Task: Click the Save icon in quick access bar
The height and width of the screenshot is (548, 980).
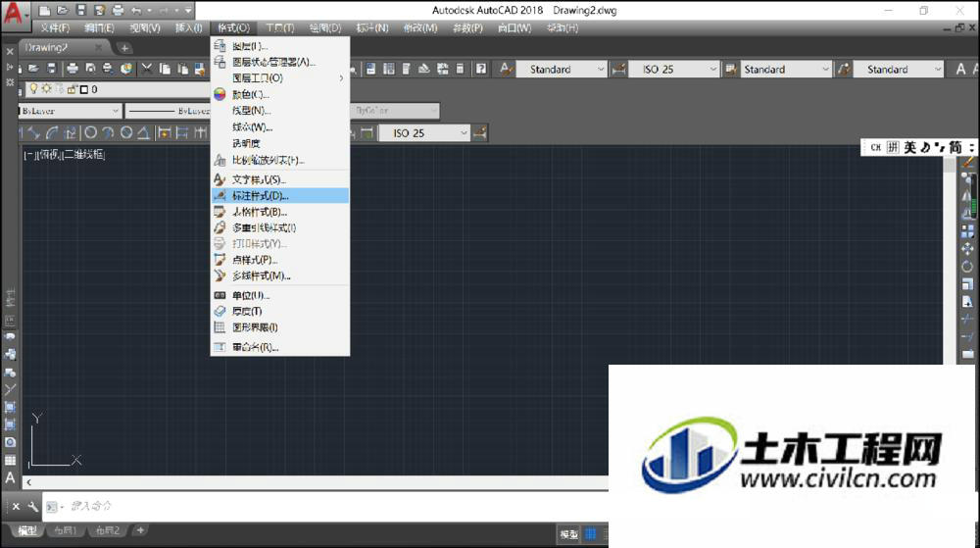Action: pyautogui.click(x=81, y=11)
